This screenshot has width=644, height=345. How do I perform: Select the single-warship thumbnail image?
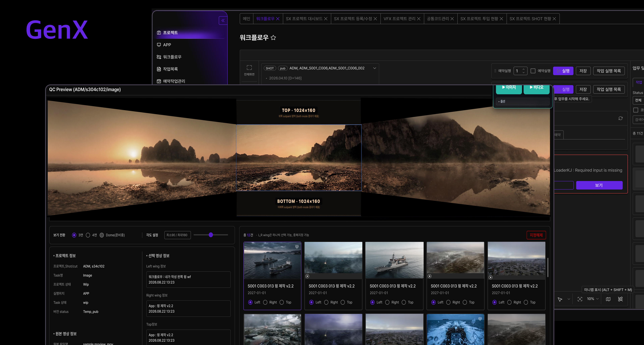[x=394, y=260]
